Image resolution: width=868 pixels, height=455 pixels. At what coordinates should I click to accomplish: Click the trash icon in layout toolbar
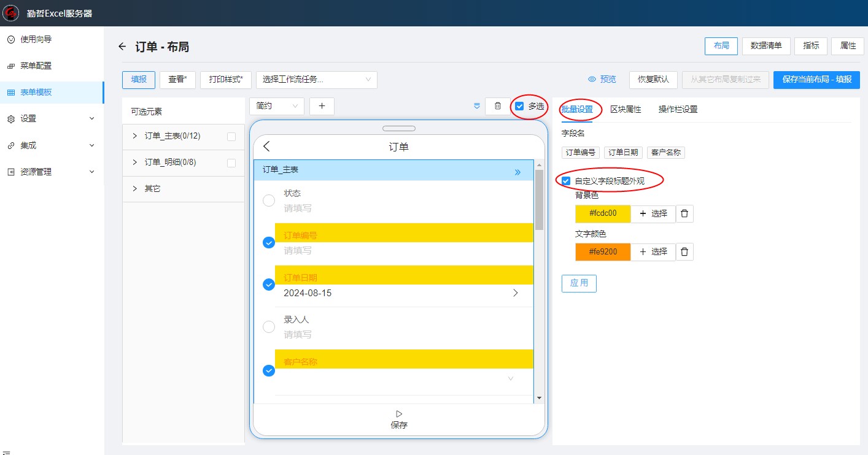[x=497, y=106]
